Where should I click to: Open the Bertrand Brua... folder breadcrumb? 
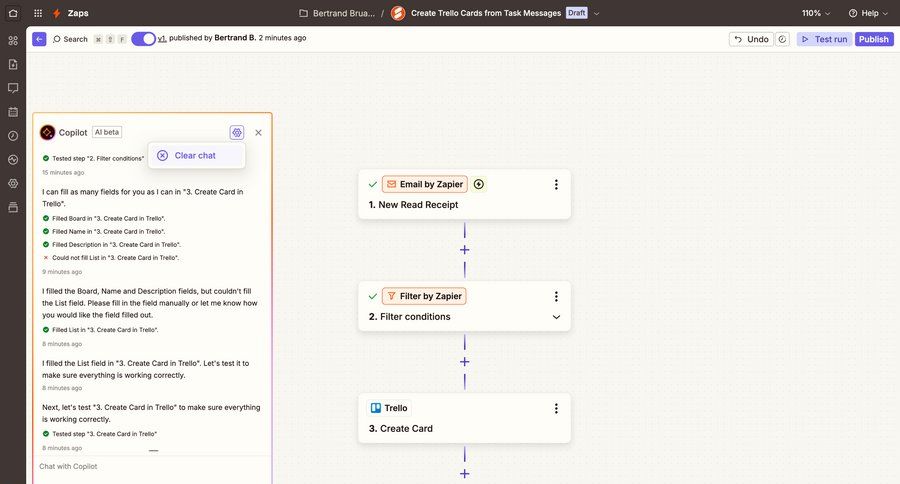coord(337,13)
